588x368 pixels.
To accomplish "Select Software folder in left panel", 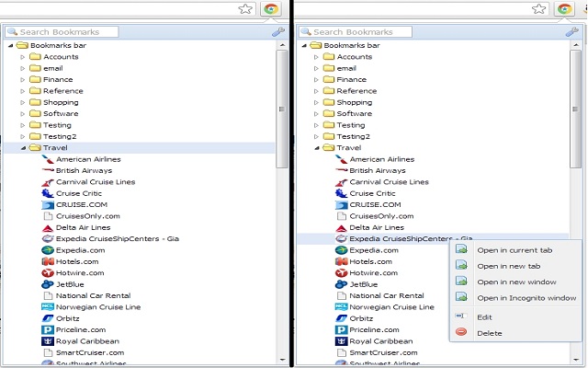I will (x=61, y=113).
